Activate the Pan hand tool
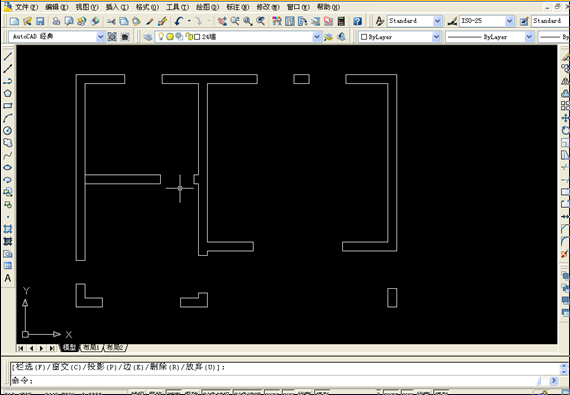The height and width of the screenshot is (395, 570). (222, 21)
